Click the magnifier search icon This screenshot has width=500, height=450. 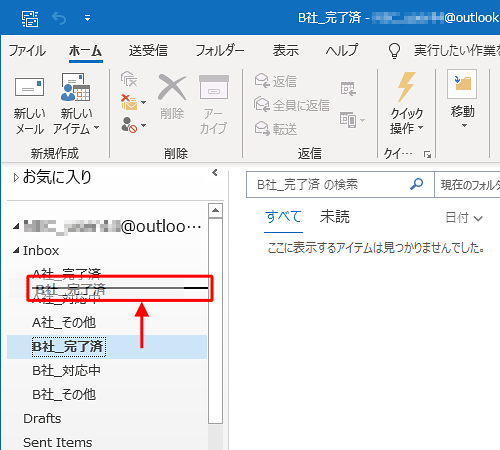coord(417,184)
